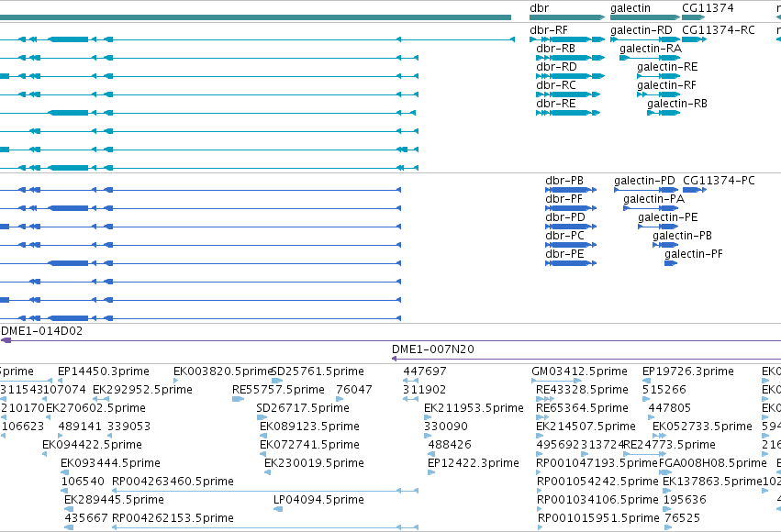Choose the galectin-PF protein label
Screen dimensions: 781x532
[693, 254]
